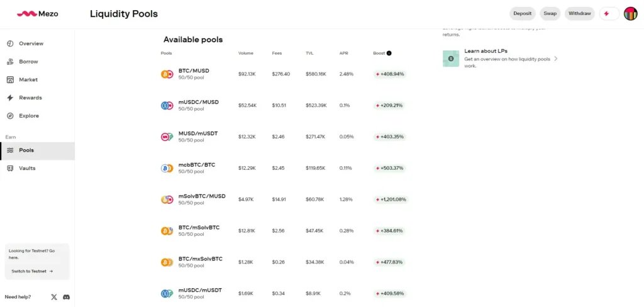
Task: Click the Swap button
Action: [550, 14]
